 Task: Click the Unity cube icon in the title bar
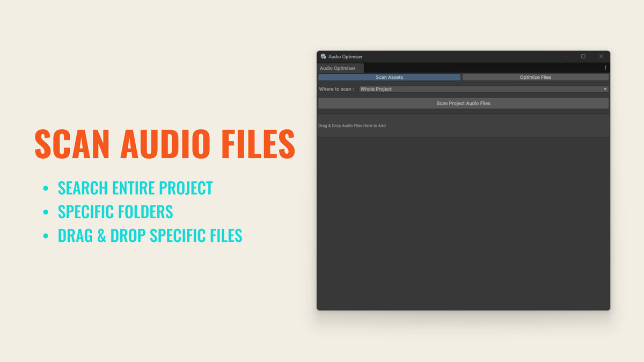point(323,56)
